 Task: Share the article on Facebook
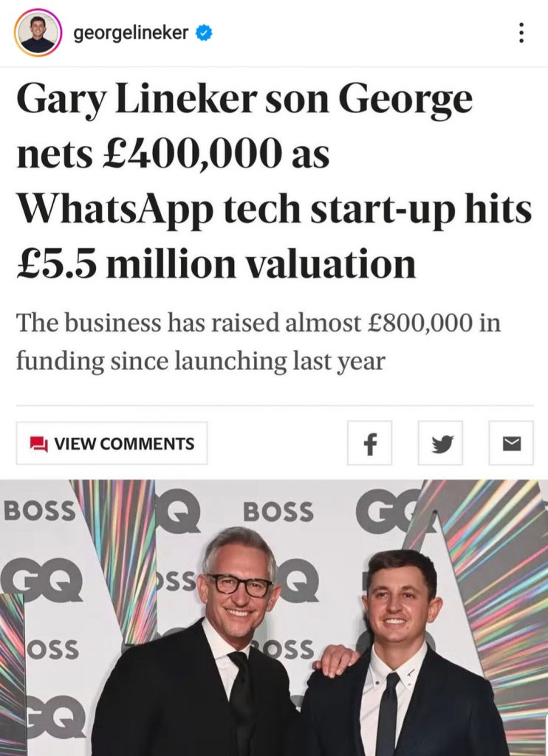(x=369, y=443)
